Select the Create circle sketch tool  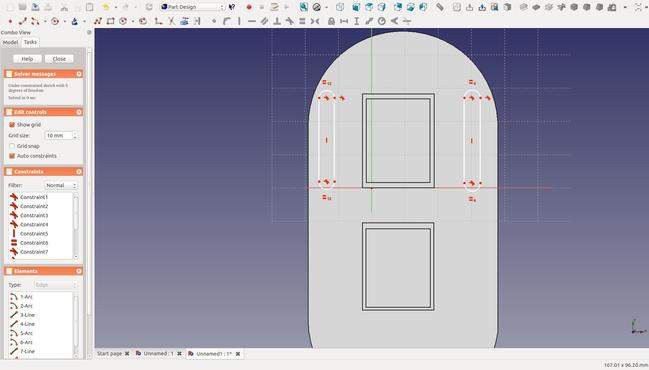(55, 21)
